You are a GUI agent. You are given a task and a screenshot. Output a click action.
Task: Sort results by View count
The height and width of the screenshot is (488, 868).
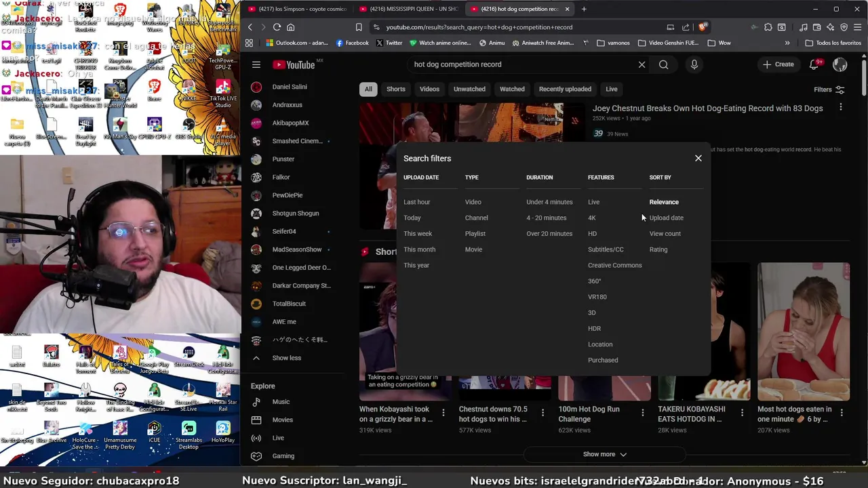point(665,234)
